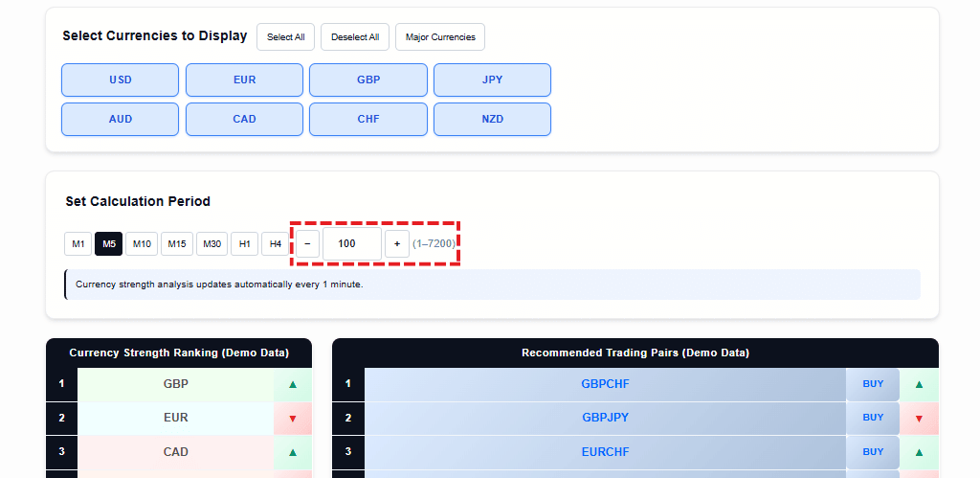980x478 pixels.
Task: Click the green up arrow beside CAD ranking
Action: click(x=293, y=452)
